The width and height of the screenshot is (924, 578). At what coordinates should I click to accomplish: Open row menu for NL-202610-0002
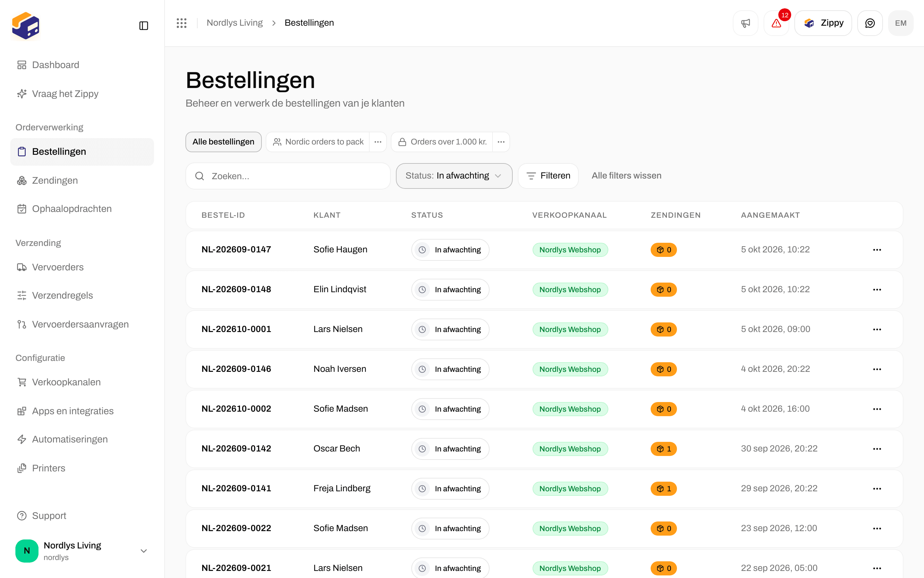point(877,409)
